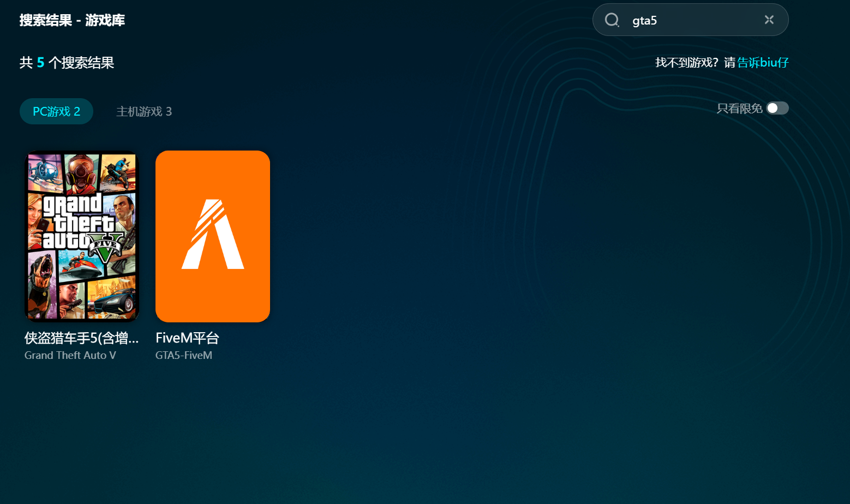The width and height of the screenshot is (850, 504).
Task: Click the Grand Theft Auto V subtitle
Action: point(70,355)
